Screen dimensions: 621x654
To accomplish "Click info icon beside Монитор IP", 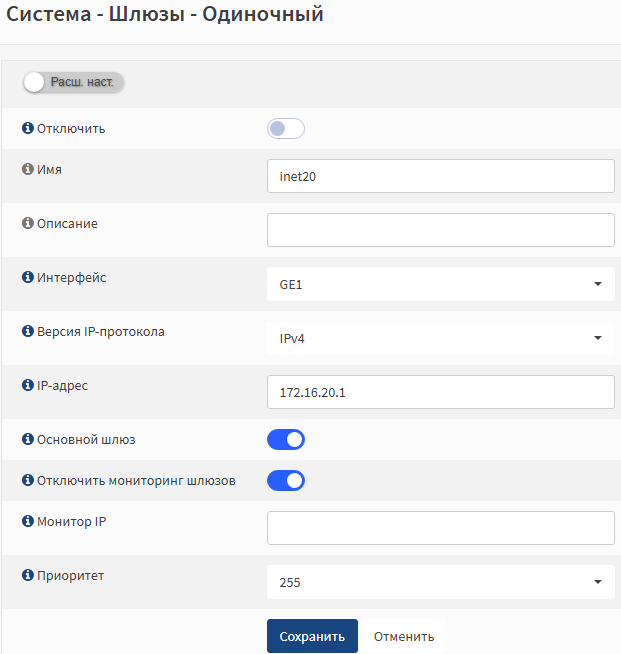I will [28, 521].
